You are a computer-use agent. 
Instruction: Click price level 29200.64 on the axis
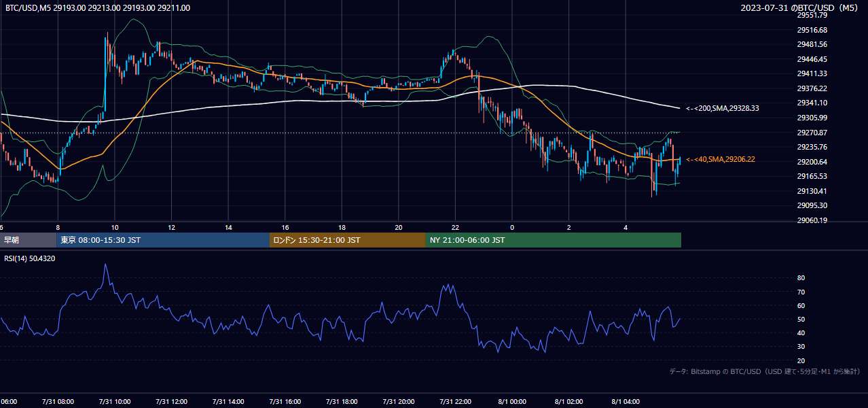[x=812, y=162]
